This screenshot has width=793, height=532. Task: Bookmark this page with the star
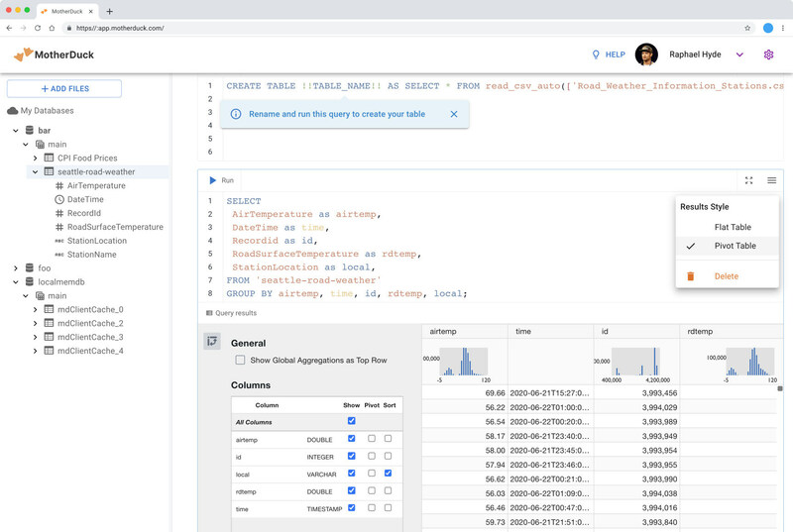(747, 29)
